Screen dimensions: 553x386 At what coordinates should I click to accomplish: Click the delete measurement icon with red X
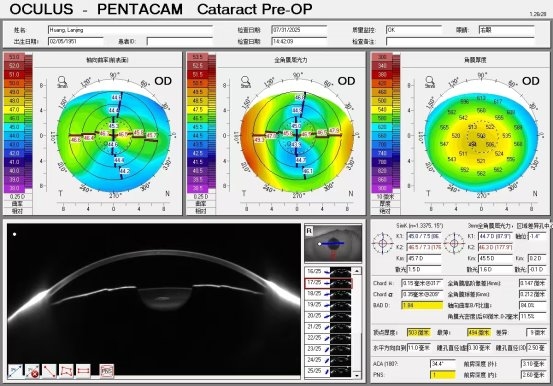pyautogui.click(x=32, y=371)
